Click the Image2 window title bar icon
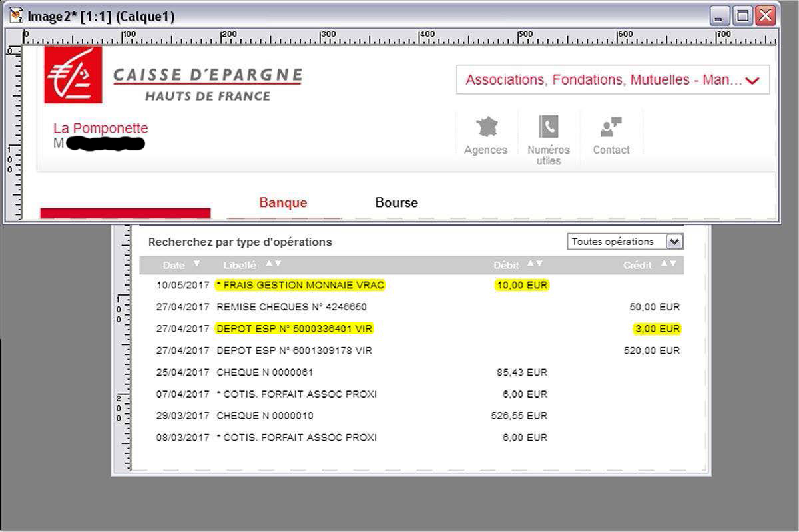This screenshot has height=532, width=799. [x=15, y=15]
